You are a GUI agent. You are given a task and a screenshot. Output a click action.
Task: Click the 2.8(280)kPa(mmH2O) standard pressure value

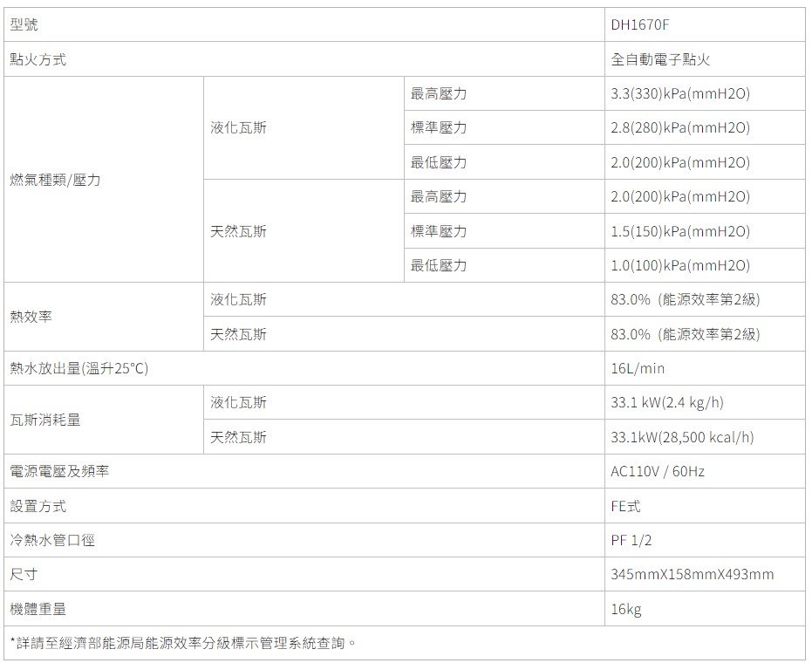pyautogui.click(x=680, y=128)
